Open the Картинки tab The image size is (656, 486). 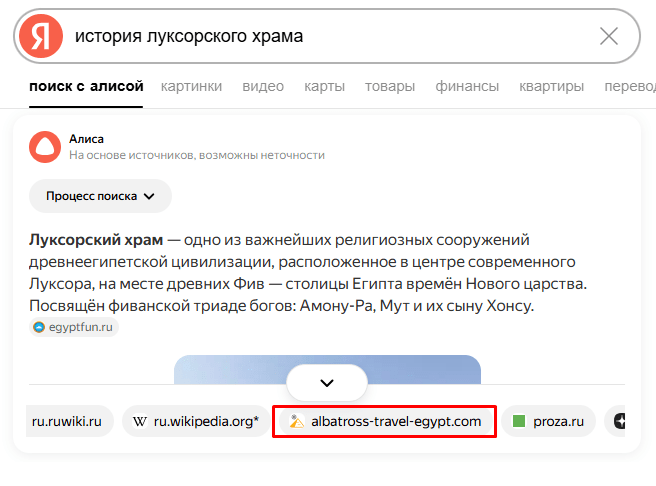click(x=191, y=87)
